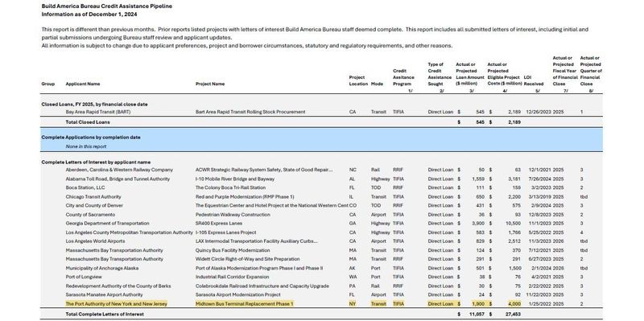This screenshot has width=644, height=321.
Task: Click the '1/25/2022' LOI date cell
Action: [x=540, y=304]
